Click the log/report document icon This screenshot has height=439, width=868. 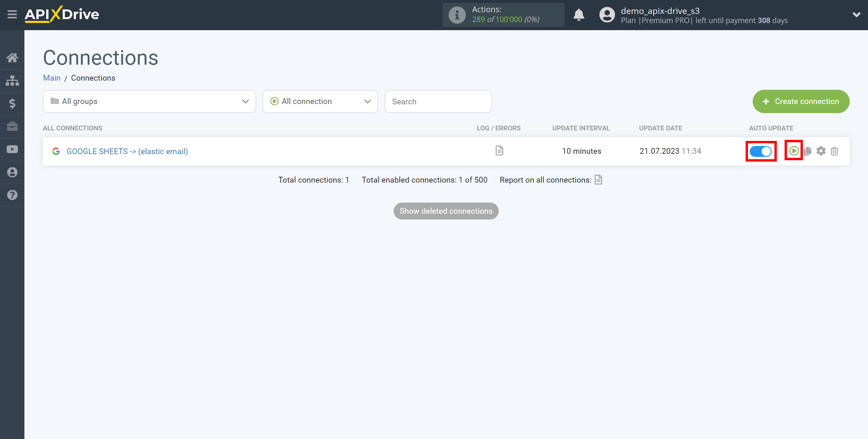tap(499, 151)
